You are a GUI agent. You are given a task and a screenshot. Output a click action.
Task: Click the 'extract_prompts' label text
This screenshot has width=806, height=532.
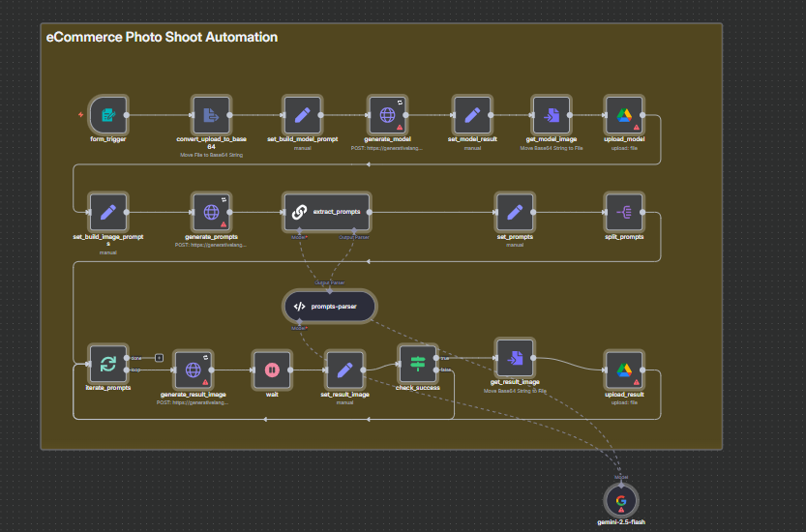click(337, 212)
